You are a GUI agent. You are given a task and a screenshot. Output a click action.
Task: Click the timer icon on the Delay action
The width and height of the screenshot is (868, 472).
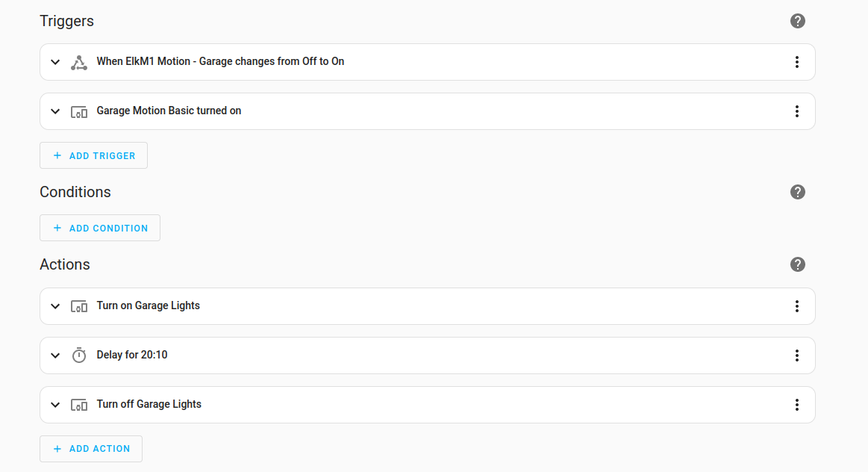click(x=78, y=355)
